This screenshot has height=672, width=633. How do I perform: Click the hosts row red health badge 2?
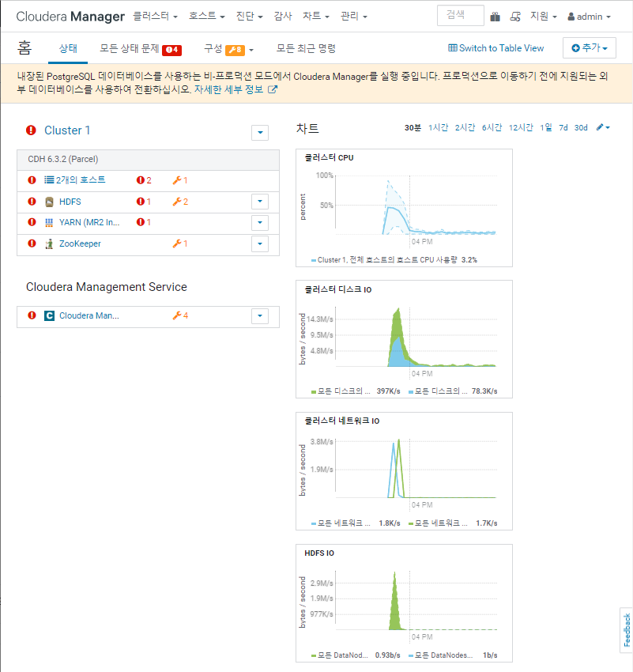coord(144,180)
